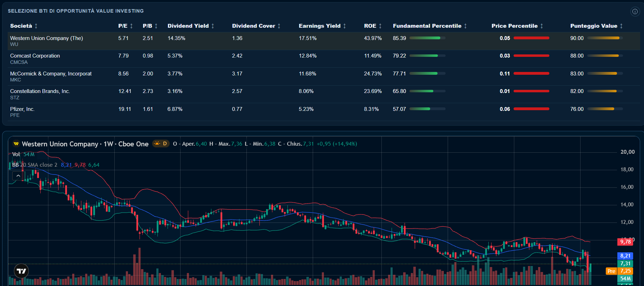
Task: Sort by ROE arrows icon
Action: (x=380, y=26)
